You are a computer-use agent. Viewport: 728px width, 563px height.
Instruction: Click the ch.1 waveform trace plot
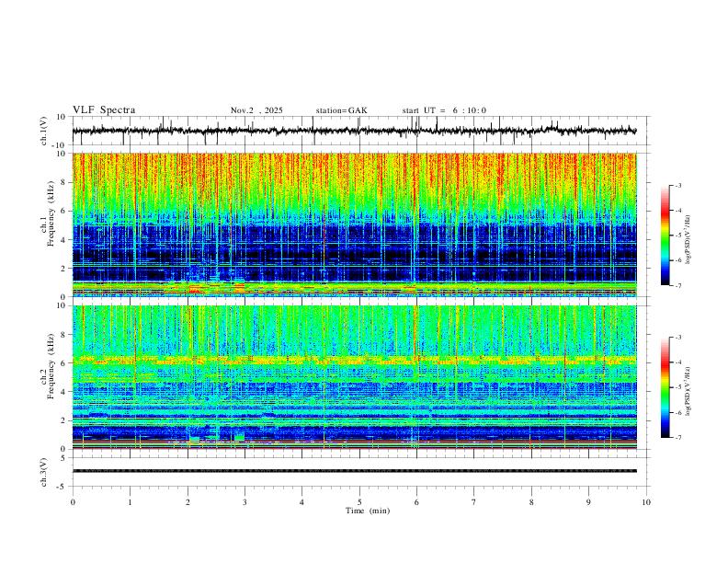[354, 131]
